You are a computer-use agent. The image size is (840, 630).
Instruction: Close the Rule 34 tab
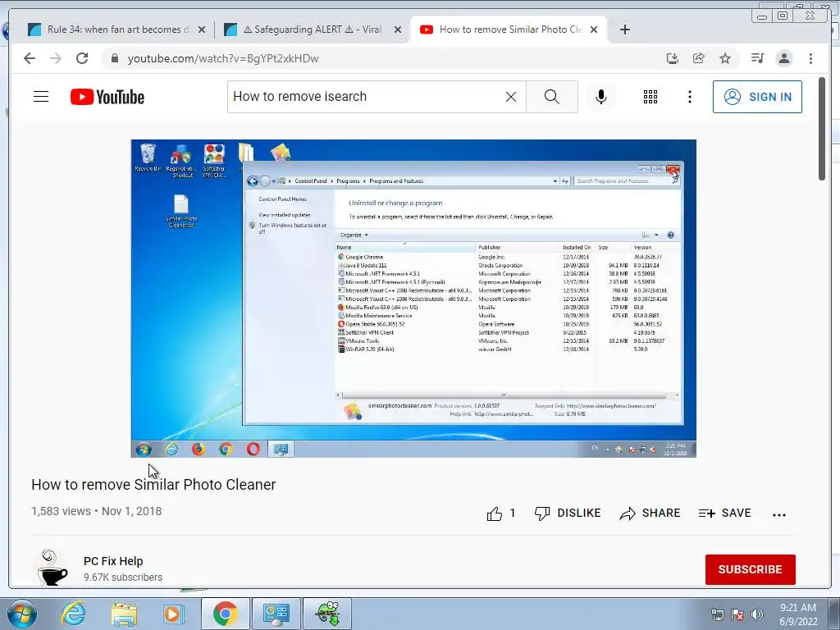coord(202,30)
